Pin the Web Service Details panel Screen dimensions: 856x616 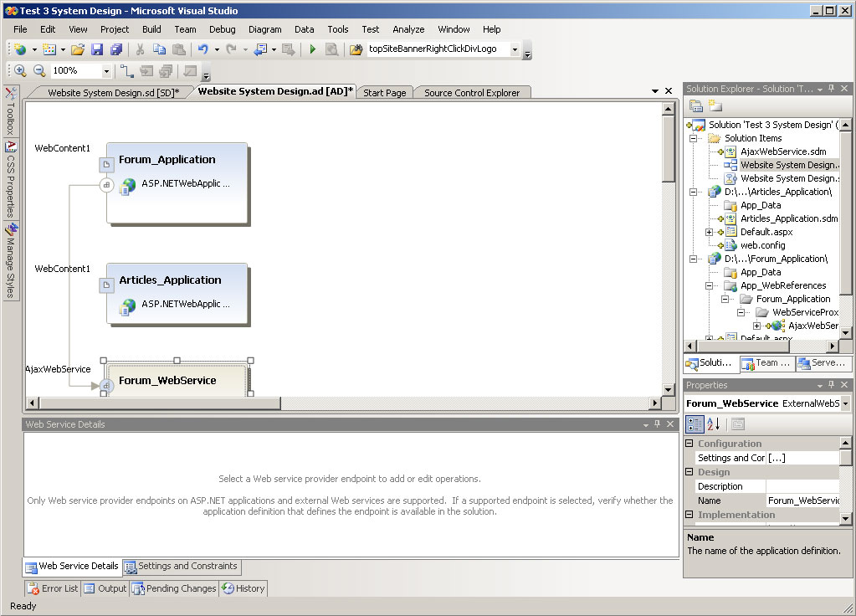[x=658, y=423]
